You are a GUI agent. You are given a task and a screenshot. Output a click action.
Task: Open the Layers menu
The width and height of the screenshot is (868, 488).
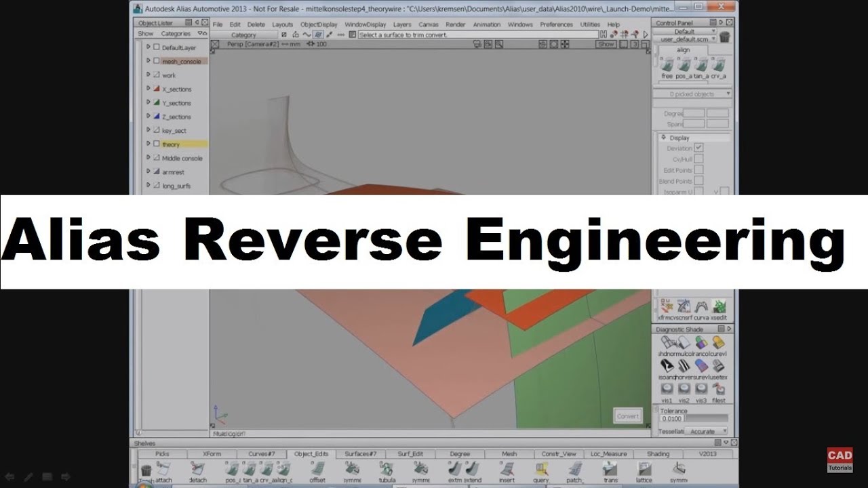pos(402,24)
